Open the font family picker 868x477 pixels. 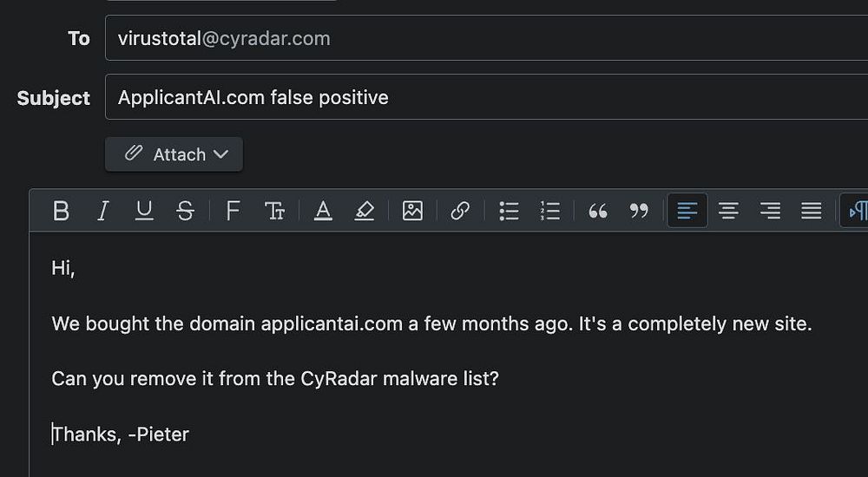tap(233, 211)
